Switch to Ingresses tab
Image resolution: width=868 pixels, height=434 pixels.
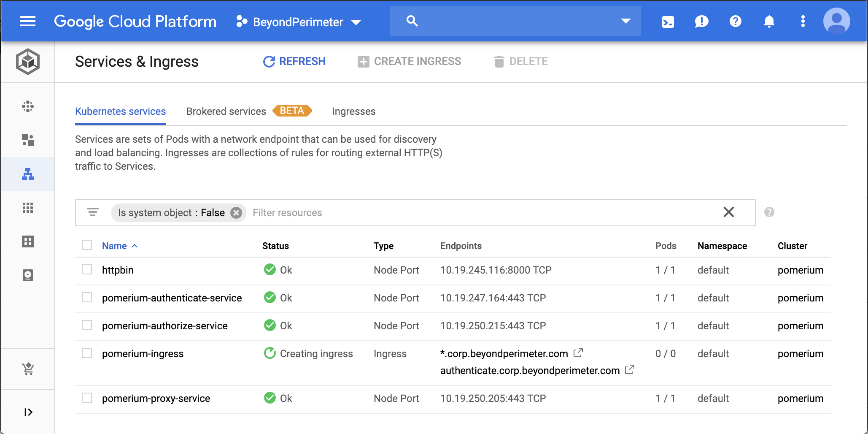[353, 111]
